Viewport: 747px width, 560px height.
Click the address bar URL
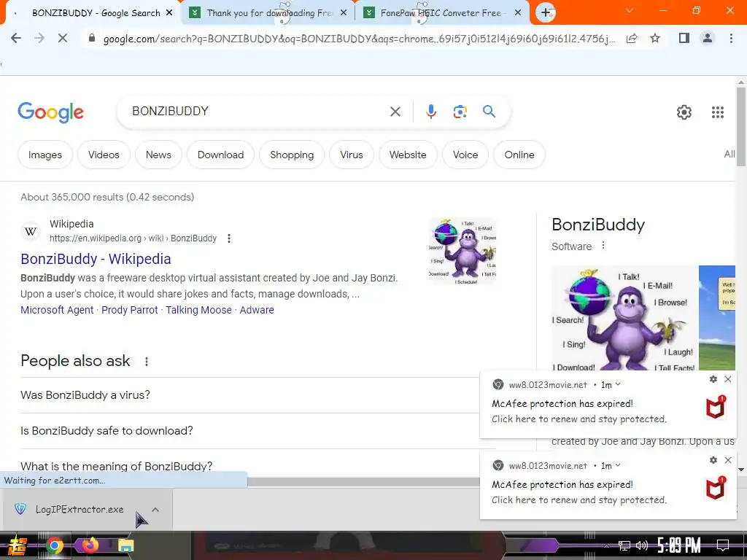click(x=359, y=39)
